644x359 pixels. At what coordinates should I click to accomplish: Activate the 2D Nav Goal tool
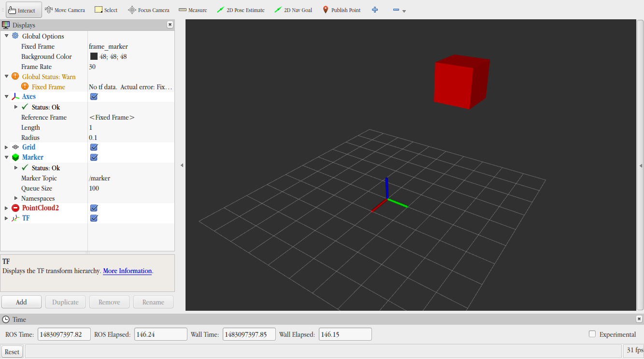click(x=293, y=10)
